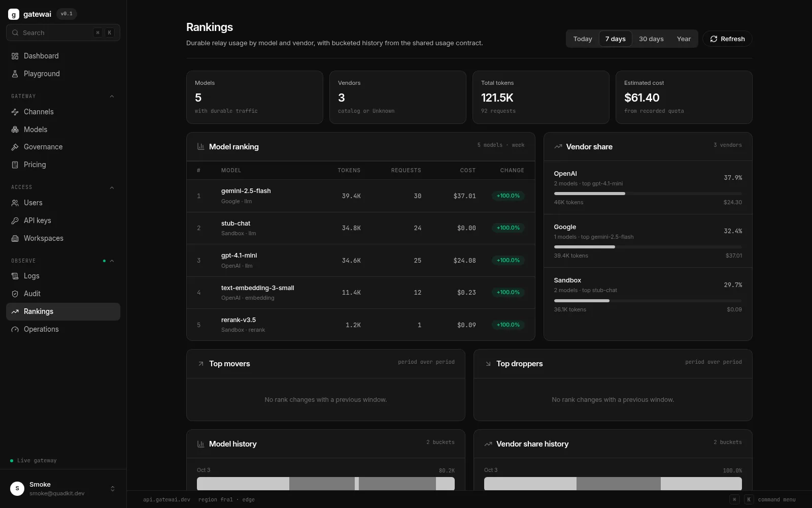
Task: Open the Smoke account switcher
Action: point(63,489)
